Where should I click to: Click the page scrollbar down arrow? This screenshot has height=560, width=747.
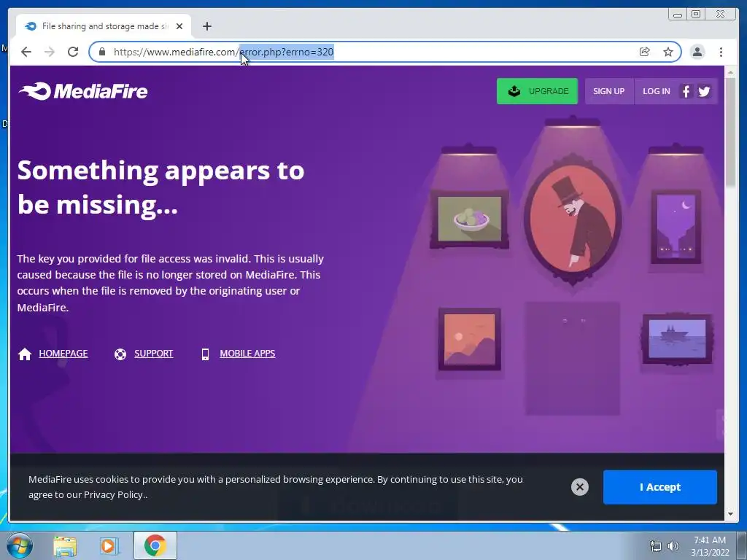[730, 514]
